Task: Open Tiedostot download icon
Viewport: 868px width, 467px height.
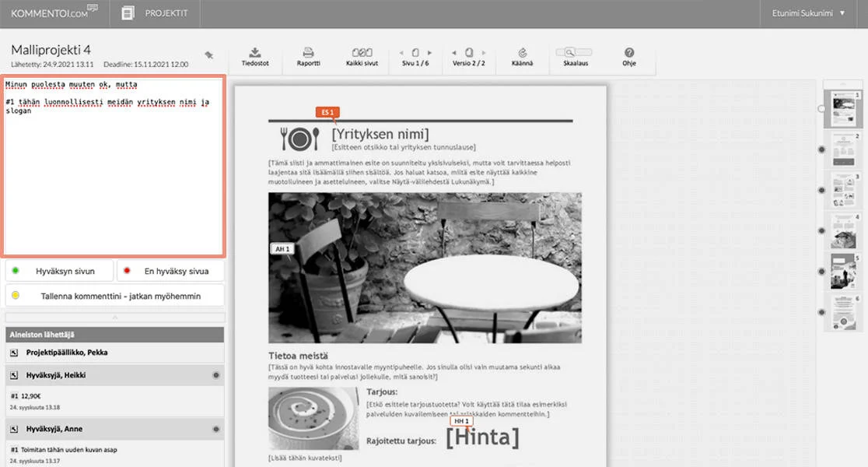Action: 255,53
